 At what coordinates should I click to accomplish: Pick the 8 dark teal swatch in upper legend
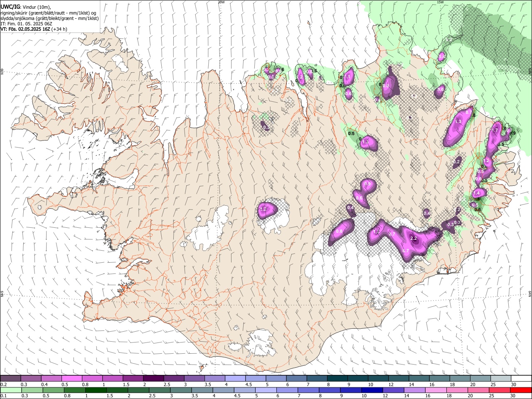tap(337, 379)
